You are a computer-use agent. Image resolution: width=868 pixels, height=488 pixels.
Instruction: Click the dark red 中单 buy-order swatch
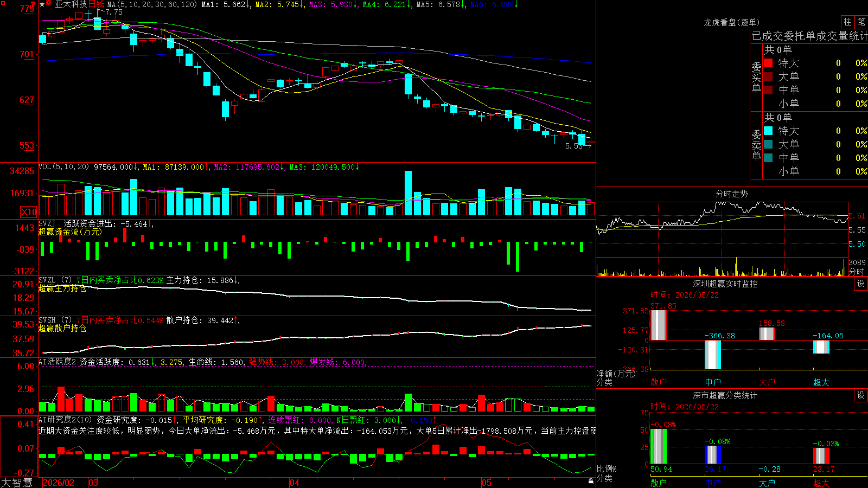[x=768, y=90]
